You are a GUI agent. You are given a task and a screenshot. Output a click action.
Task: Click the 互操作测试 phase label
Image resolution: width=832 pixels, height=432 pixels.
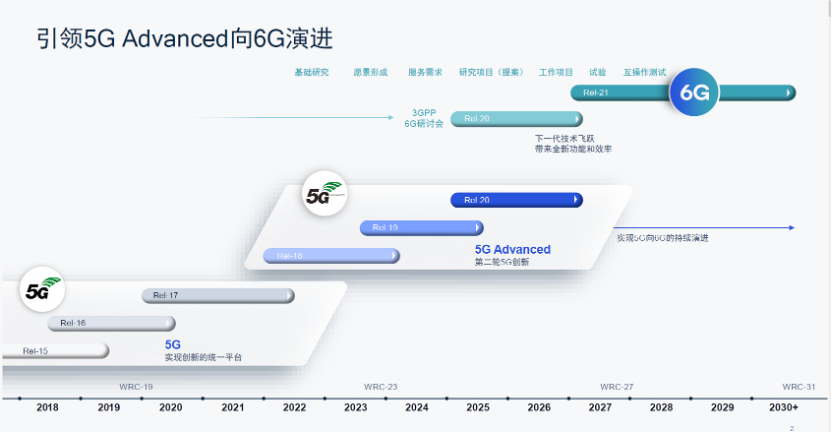[x=644, y=72]
